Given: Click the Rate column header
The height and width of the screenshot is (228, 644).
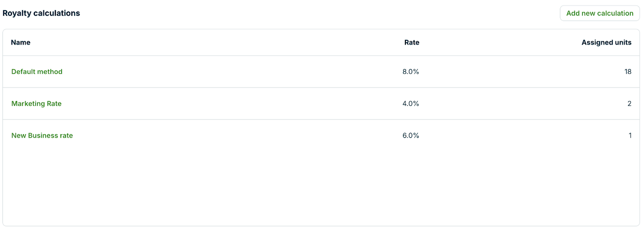Looking at the screenshot, I should click(411, 43).
